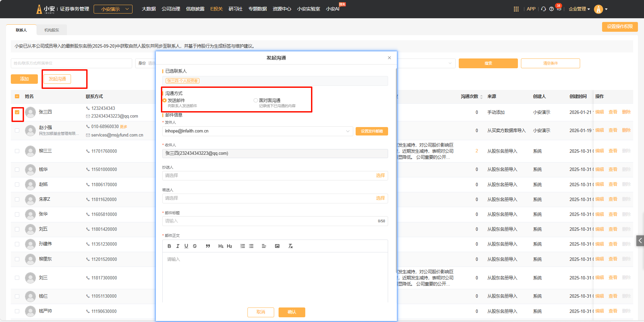Viewport: 644px width, 322px height.
Task: Open the 身份 identity filter dropdown
Action: (x=145, y=63)
